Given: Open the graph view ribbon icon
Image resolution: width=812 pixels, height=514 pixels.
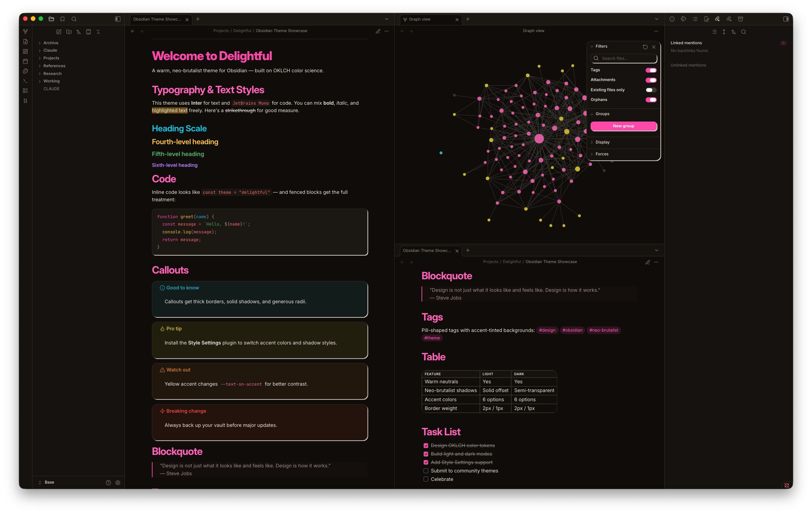Looking at the screenshot, I should 25,31.
